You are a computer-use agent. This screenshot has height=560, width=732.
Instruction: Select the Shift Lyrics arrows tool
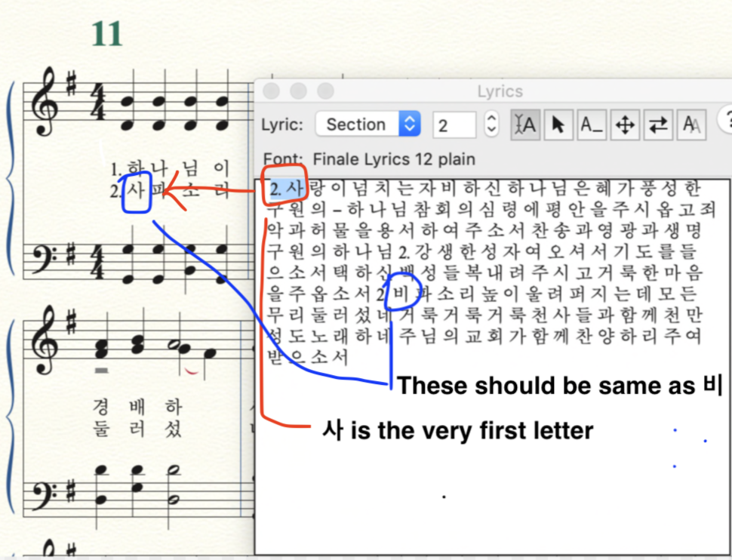point(658,125)
